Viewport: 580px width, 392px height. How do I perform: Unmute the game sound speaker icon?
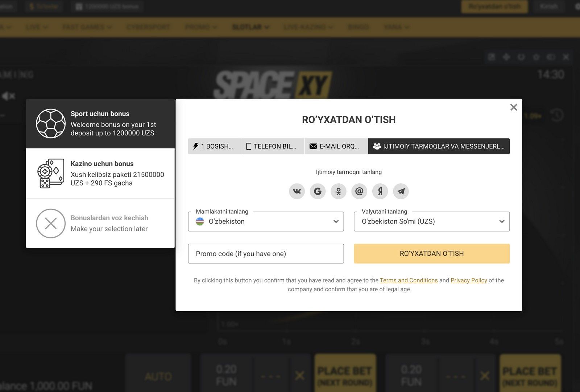8,96
